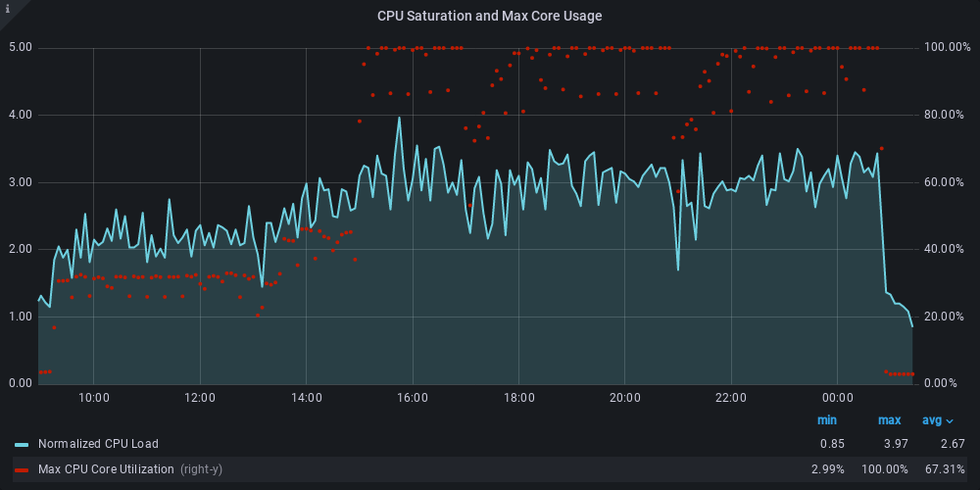Click the 00:00 time axis label
The width and height of the screenshot is (980, 490).
pos(838,398)
